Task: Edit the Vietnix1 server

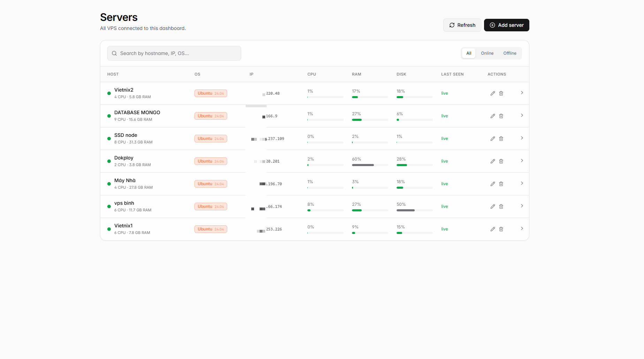Action: coord(493,229)
